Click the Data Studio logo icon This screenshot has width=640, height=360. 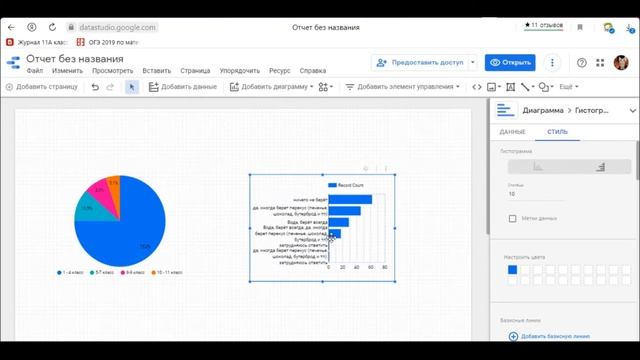point(13,63)
